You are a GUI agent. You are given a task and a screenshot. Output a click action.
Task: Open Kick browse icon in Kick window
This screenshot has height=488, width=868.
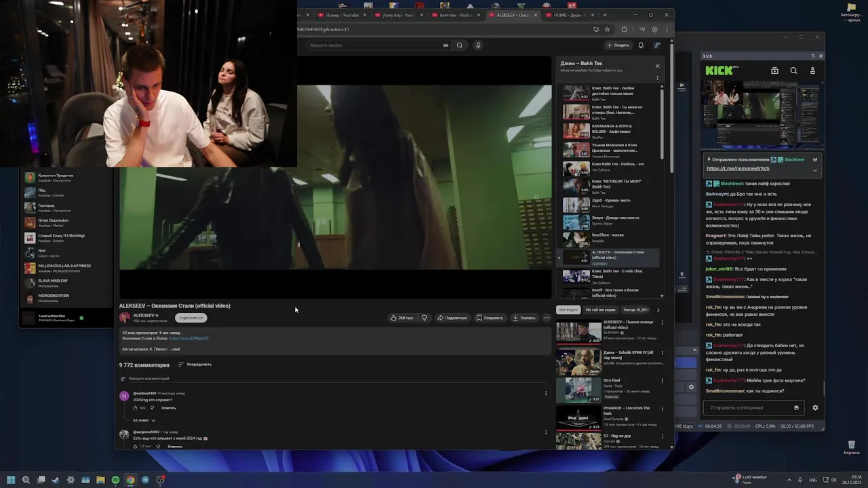pyautogui.click(x=774, y=70)
